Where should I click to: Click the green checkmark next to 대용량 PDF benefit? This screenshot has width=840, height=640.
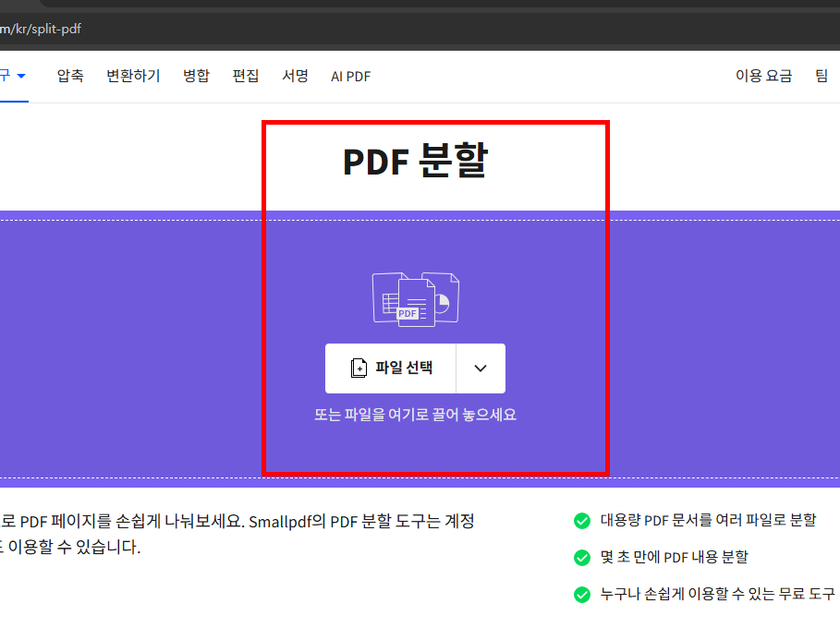[582, 520]
